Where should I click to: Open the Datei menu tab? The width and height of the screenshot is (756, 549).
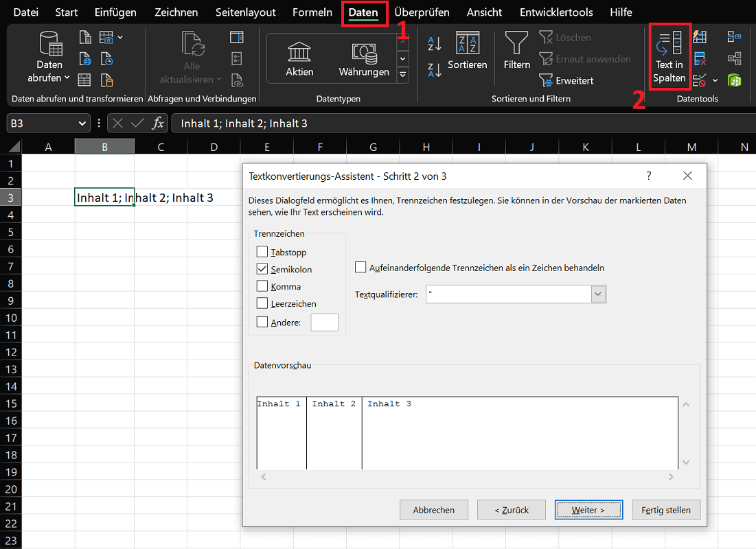point(26,12)
